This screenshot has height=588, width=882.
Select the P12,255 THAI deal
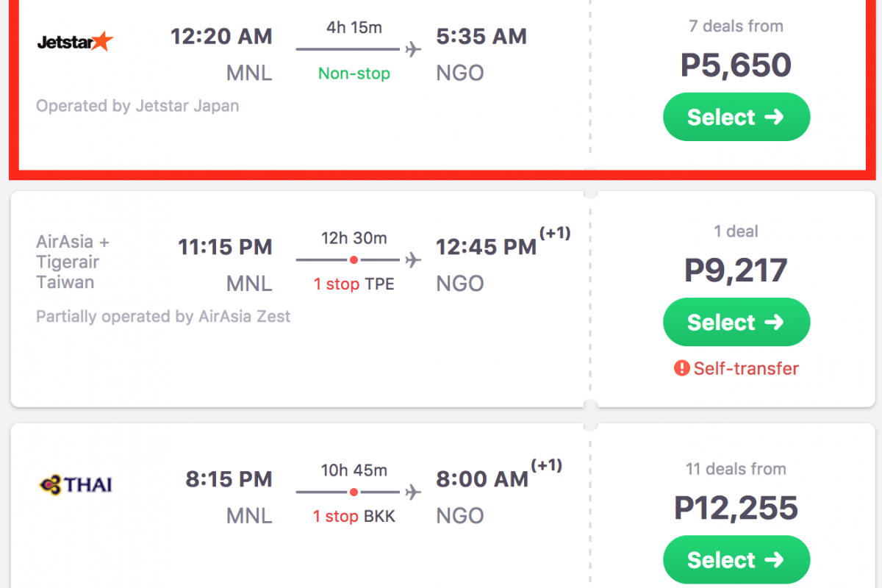click(736, 559)
